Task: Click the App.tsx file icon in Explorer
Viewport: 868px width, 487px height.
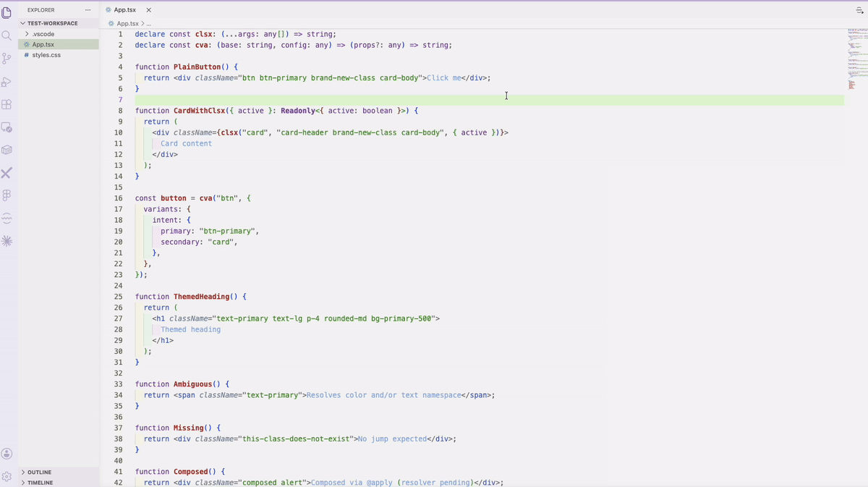Action: tap(27, 44)
